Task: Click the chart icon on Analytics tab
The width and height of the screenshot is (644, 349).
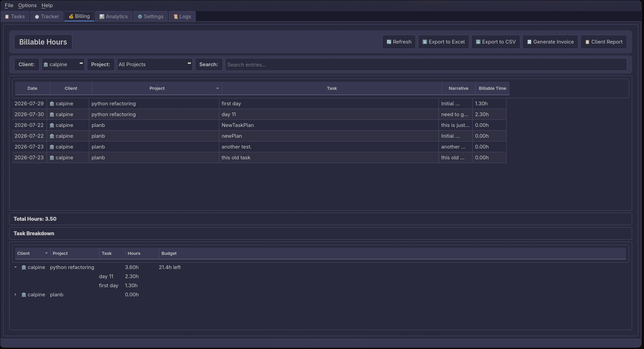Action: (x=102, y=16)
